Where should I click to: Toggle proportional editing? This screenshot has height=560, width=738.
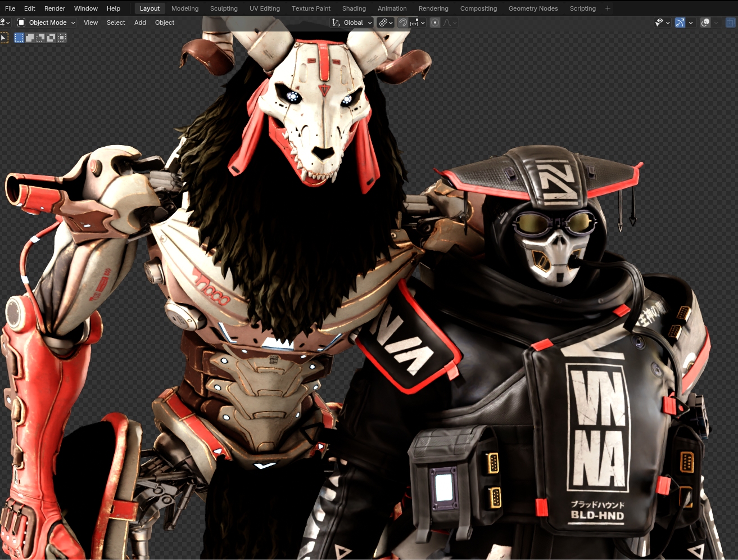434,22
